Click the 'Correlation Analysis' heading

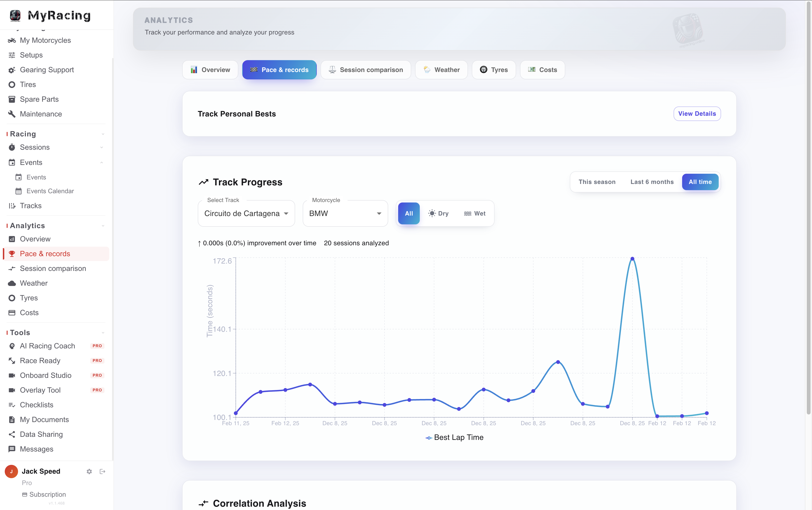point(260,504)
